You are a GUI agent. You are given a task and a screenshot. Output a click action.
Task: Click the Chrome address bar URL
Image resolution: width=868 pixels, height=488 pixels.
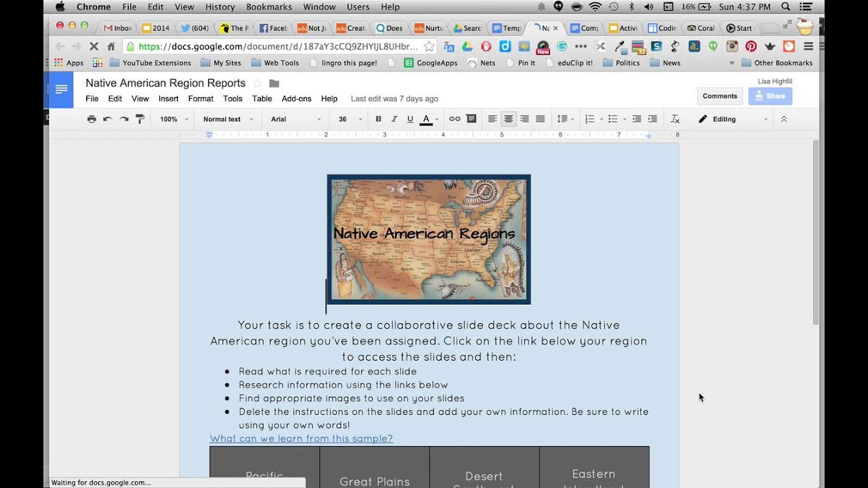[278, 47]
